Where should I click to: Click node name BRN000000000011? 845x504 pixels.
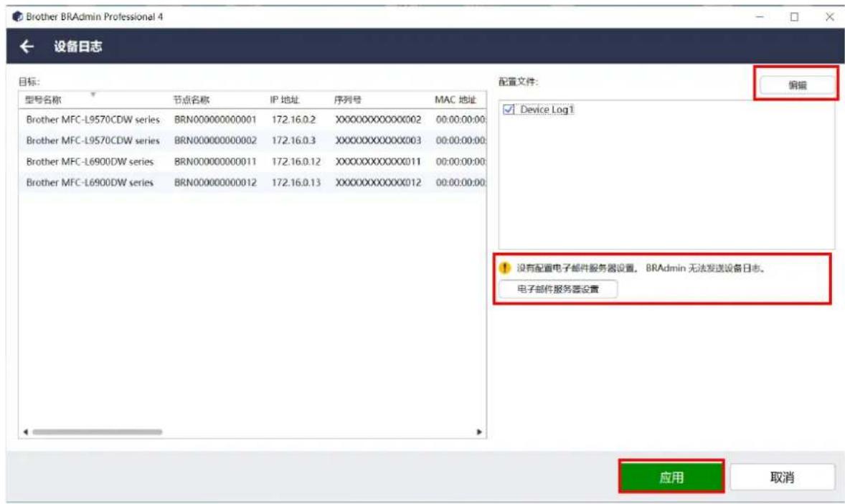[x=215, y=161]
